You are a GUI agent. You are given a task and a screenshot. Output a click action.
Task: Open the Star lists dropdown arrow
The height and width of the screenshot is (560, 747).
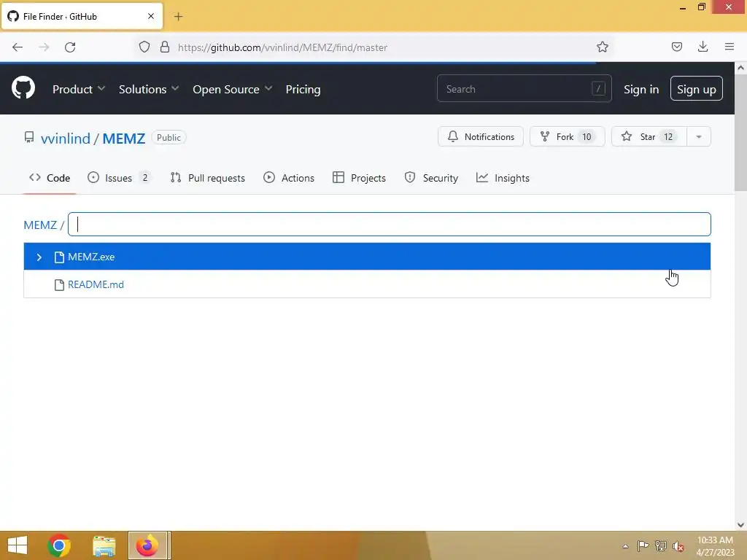[698, 136]
